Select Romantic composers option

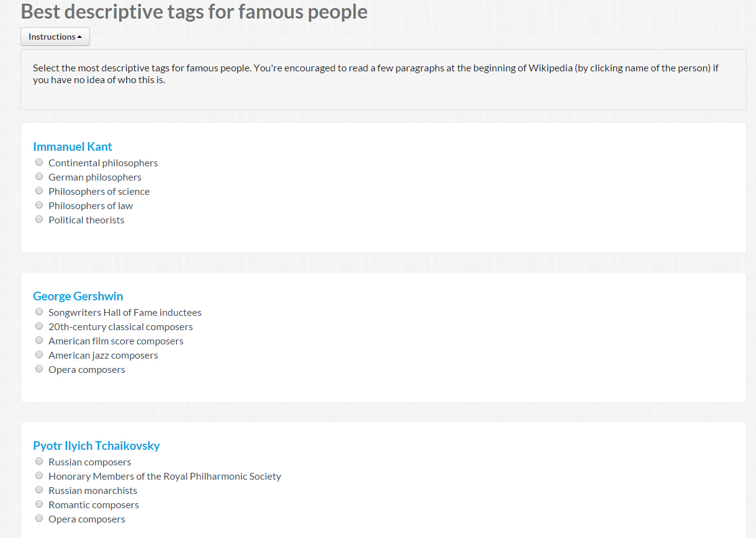point(39,504)
